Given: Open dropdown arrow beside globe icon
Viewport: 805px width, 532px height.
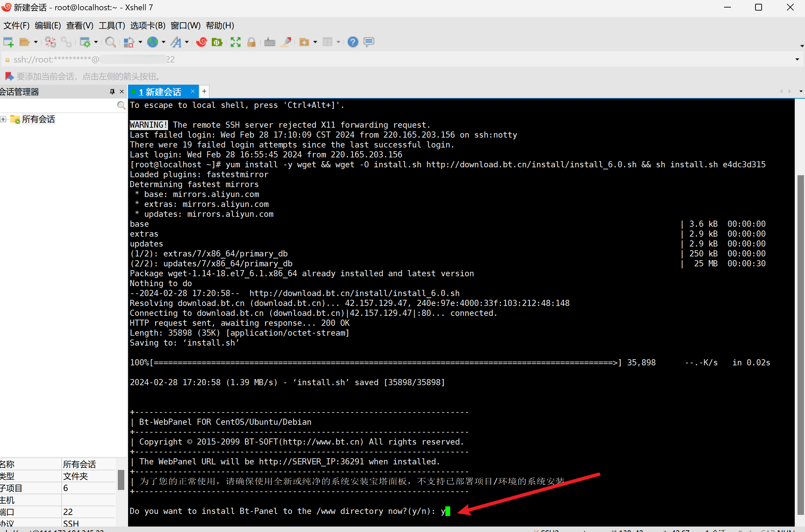Looking at the screenshot, I should click(164, 42).
